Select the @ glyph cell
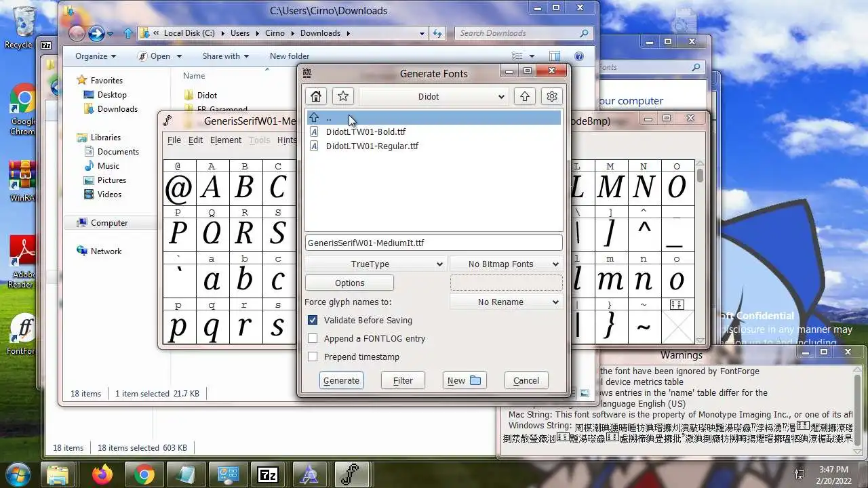The image size is (868, 488). [x=178, y=188]
